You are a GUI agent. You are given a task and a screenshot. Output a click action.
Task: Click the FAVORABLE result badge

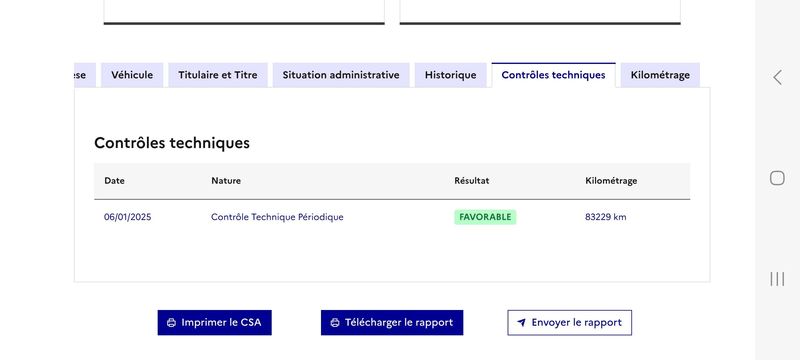pyautogui.click(x=485, y=217)
